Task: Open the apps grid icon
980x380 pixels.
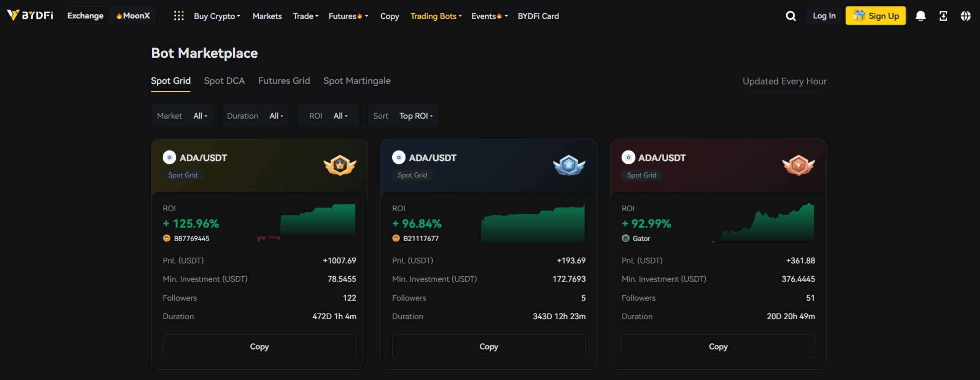Action: pos(178,16)
